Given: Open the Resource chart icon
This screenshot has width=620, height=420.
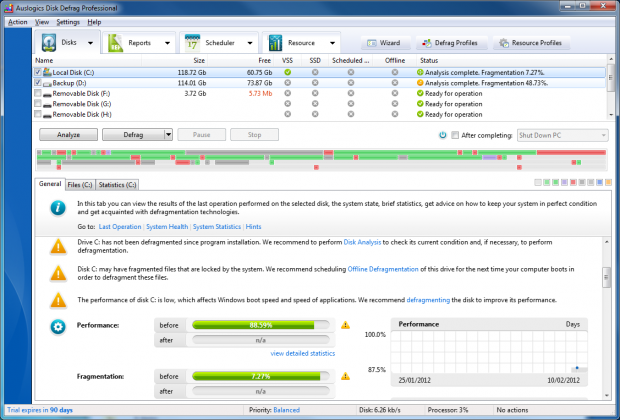Looking at the screenshot, I should tap(275, 43).
